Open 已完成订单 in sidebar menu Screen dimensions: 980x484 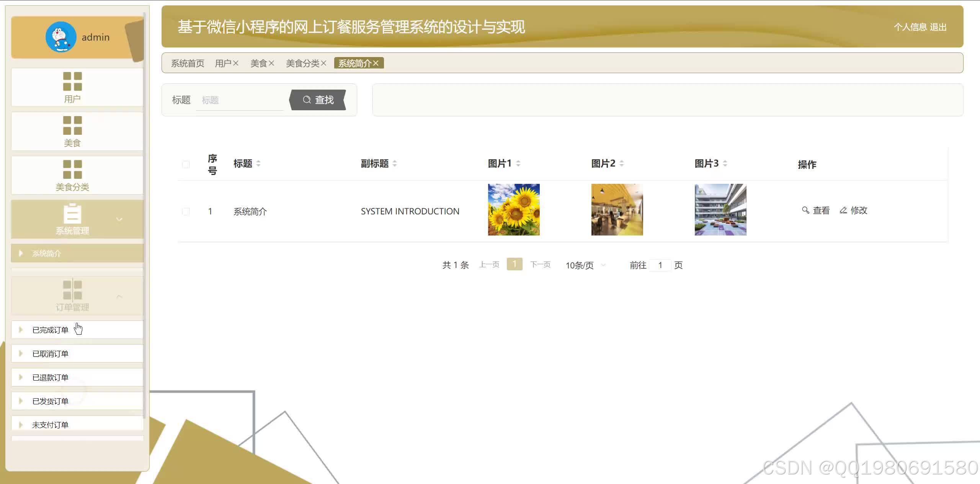pos(50,330)
